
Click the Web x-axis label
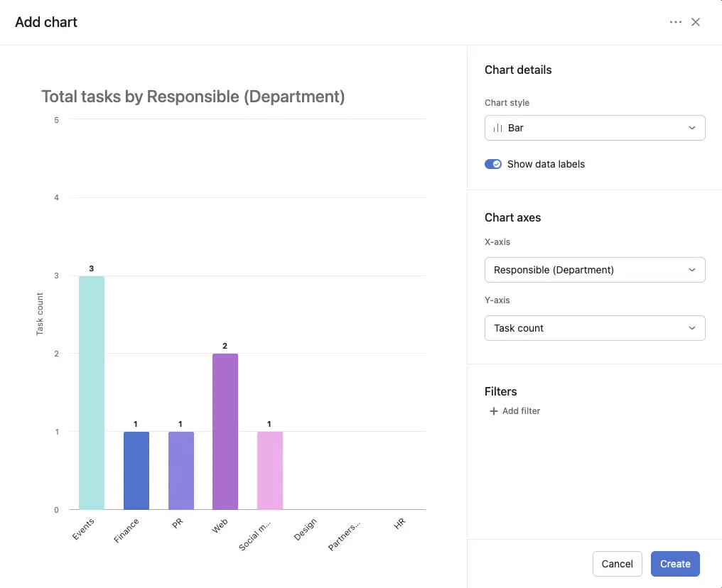[220, 525]
